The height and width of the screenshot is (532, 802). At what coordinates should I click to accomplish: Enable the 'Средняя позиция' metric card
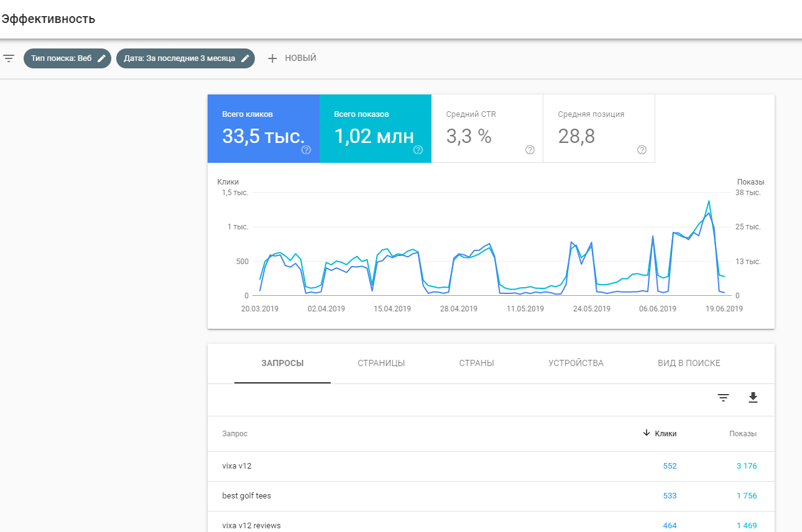coord(599,129)
